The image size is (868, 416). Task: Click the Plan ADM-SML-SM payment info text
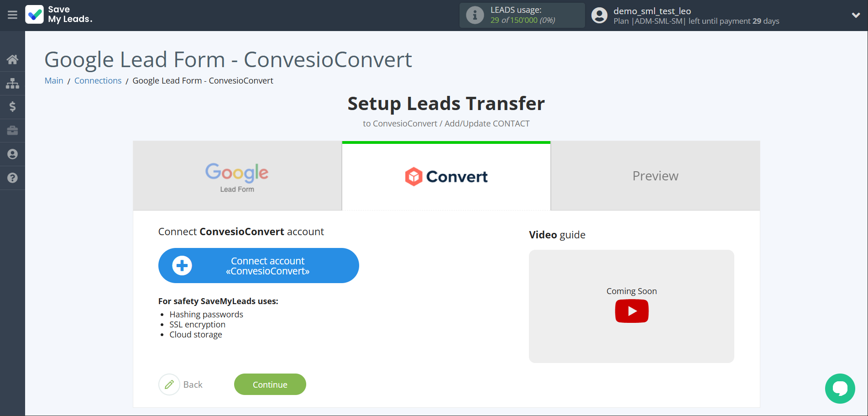point(696,21)
